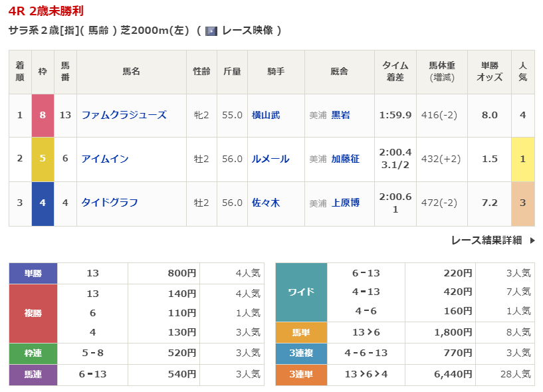The height and width of the screenshot is (392, 543).
Task: Open horse タイドグラフ page
Action: 110,203
